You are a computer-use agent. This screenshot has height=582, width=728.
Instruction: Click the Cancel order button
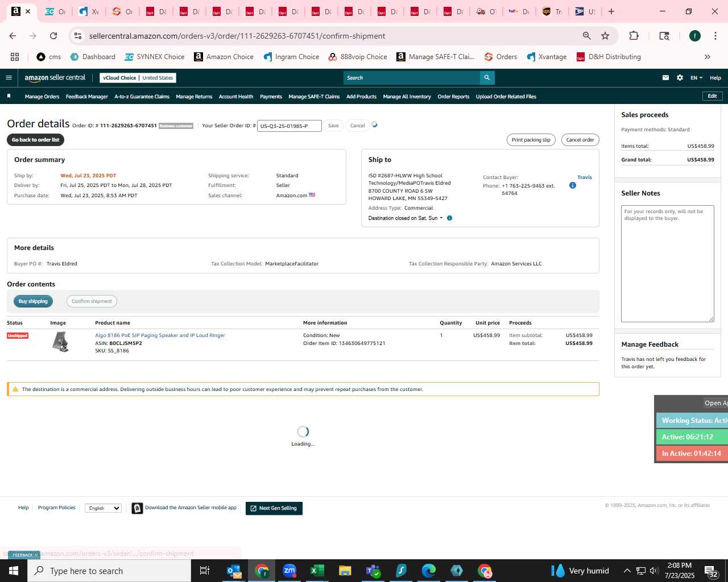(580, 140)
